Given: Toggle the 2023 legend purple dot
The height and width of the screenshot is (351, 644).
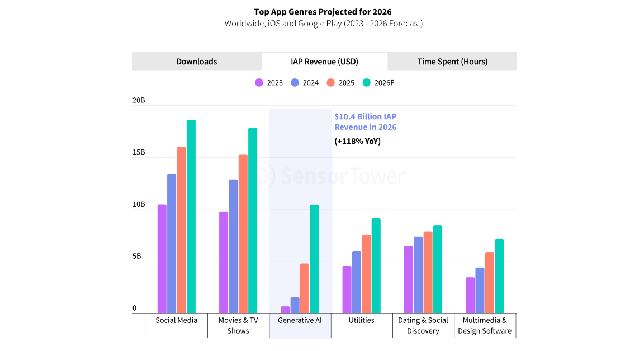Looking at the screenshot, I should (259, 83).
